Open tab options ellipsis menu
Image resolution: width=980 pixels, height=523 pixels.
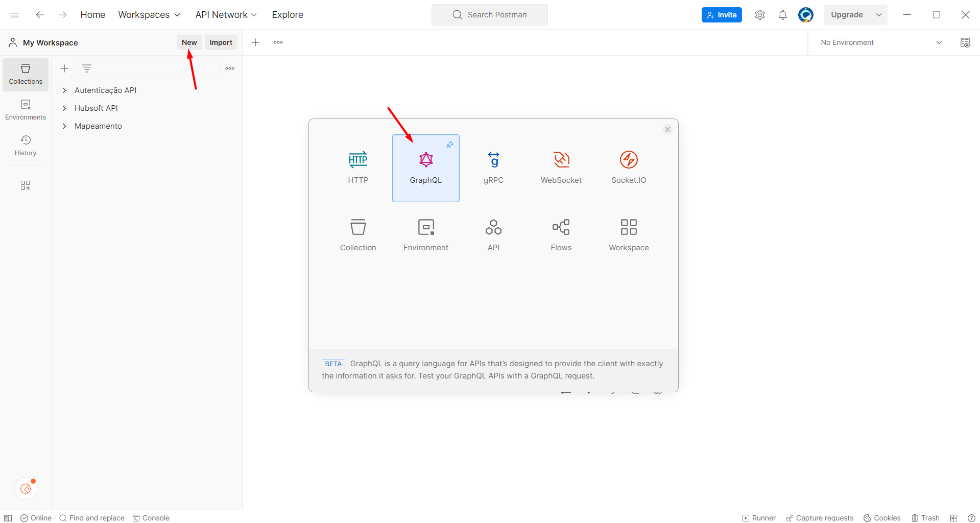click(278, 42)
